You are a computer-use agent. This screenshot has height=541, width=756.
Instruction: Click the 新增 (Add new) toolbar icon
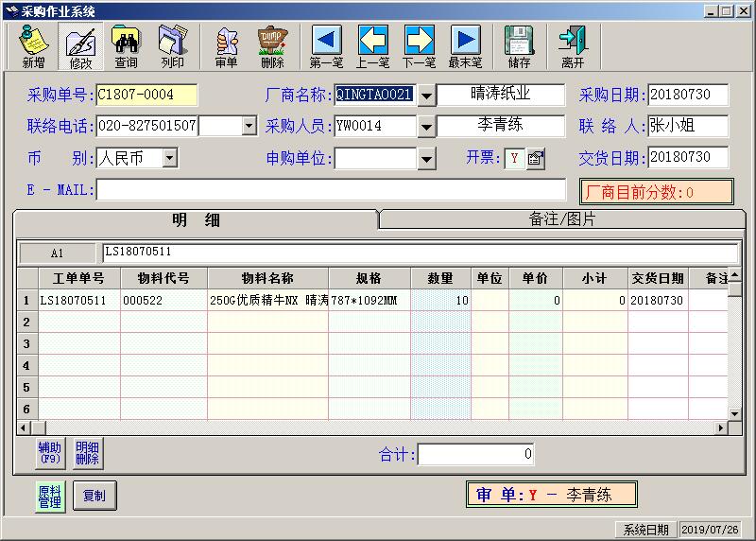point(33,46)
